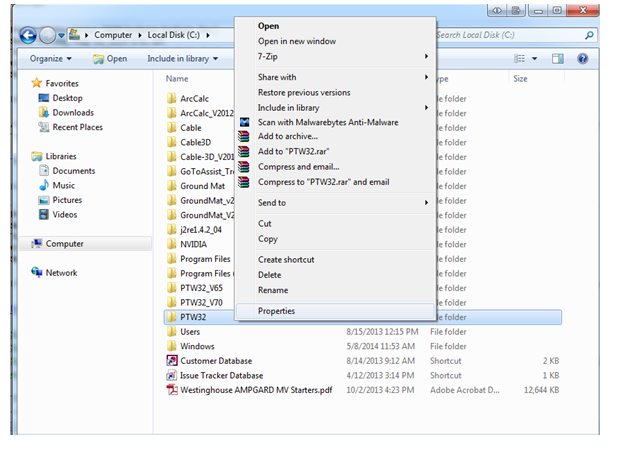The height and width of the screenshot is (449, 621).
Task: Toggle the preview pane icon
Action: 558,59
